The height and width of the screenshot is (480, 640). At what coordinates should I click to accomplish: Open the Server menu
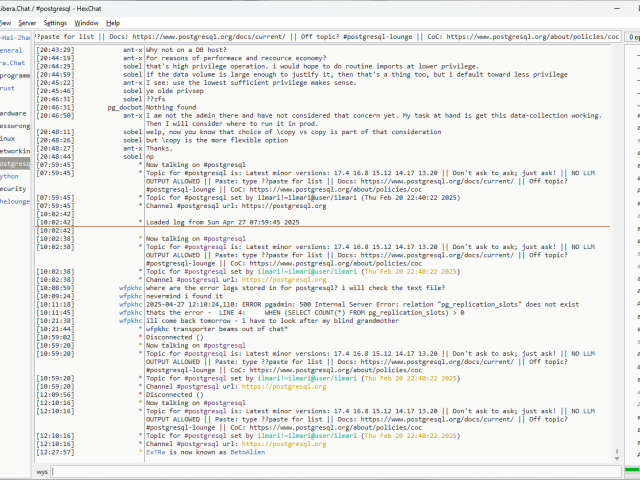[27, 22]
